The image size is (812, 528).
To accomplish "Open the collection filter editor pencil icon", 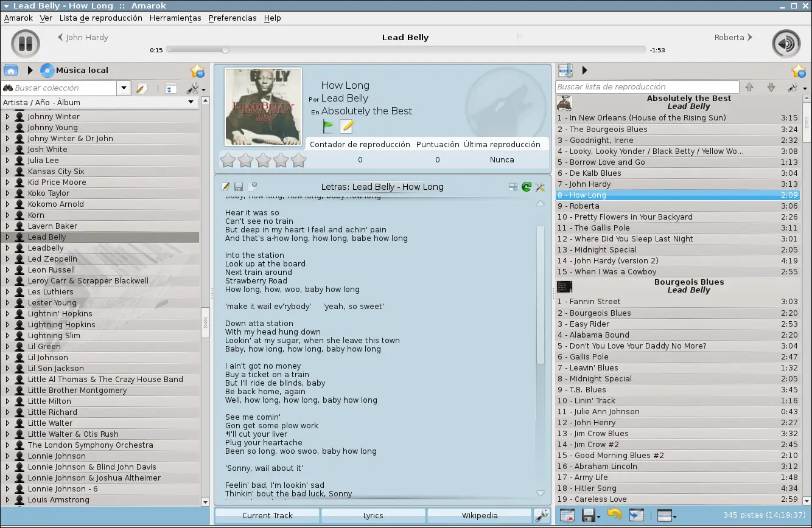I will pos(142,88).
